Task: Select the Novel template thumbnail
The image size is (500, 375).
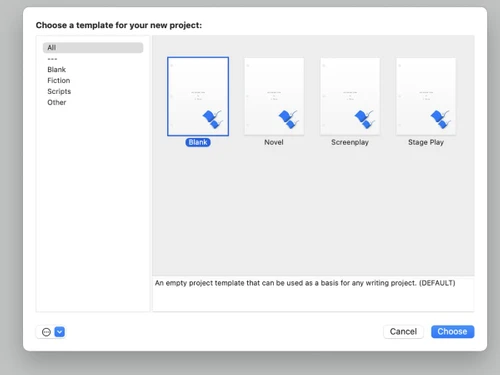Action: pyautogui.click(x=274, y=96)
